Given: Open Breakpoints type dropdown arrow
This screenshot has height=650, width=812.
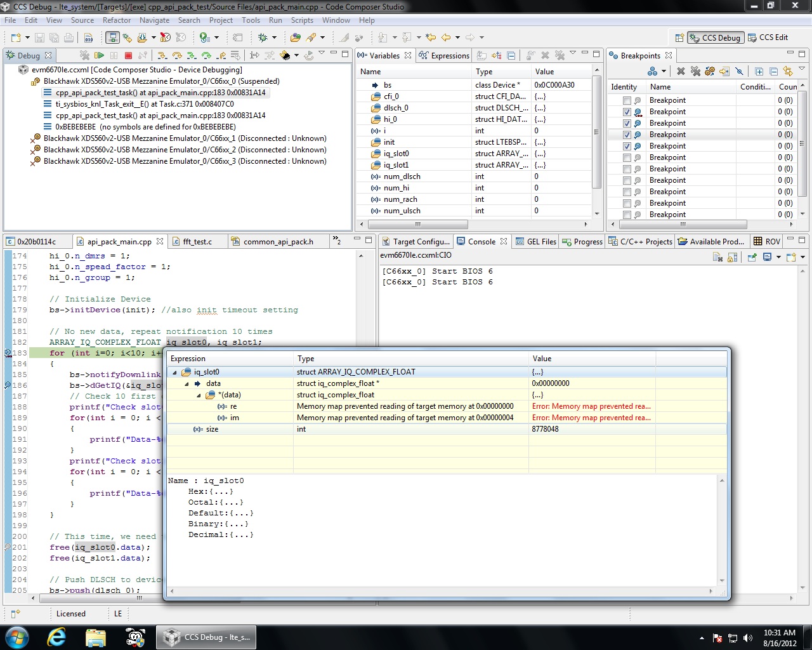Looking at the screenshot, I should (664, 72).
